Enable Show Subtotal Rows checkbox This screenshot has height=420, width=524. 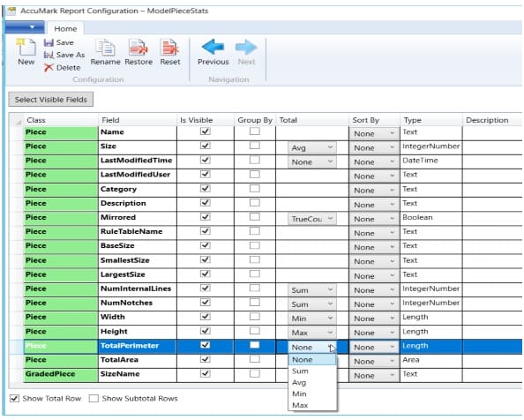pyautogui.click(x=94, y=398)
